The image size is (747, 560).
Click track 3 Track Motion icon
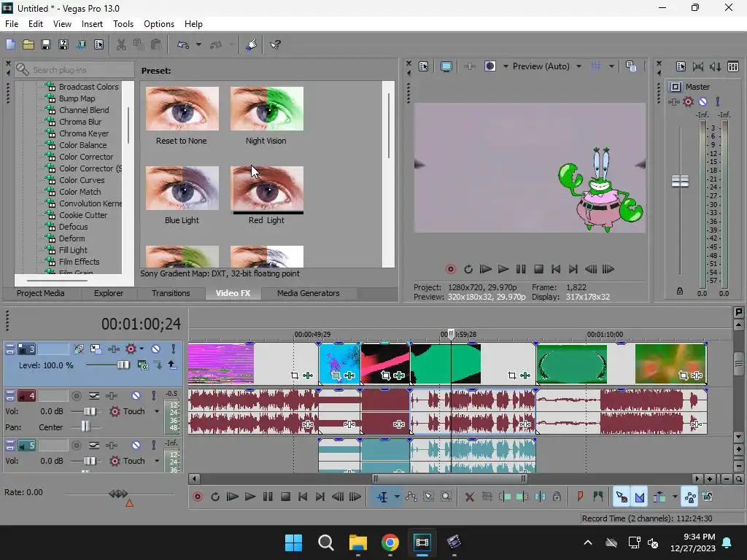tap(96, 349)
